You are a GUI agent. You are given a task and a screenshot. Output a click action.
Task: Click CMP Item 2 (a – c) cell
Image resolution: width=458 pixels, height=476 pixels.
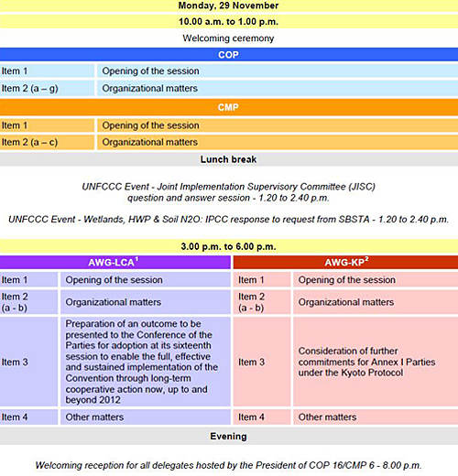(47, 142)
